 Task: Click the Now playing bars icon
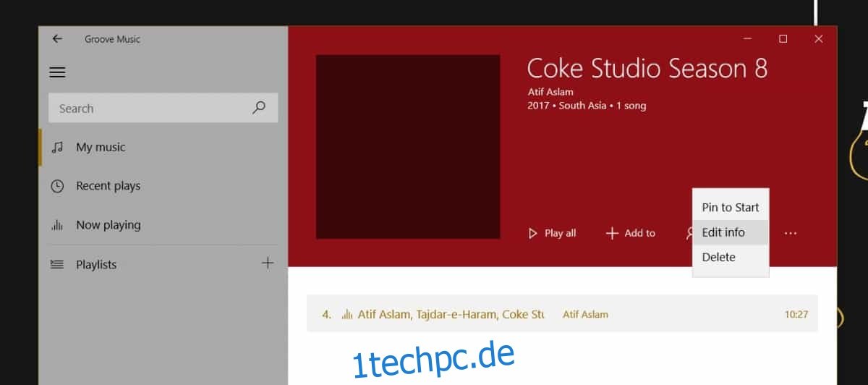click(x=57, y=225)
